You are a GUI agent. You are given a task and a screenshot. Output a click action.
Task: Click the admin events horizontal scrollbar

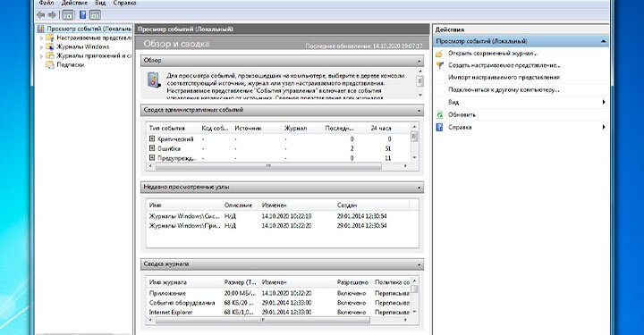(x=268, y=166)
